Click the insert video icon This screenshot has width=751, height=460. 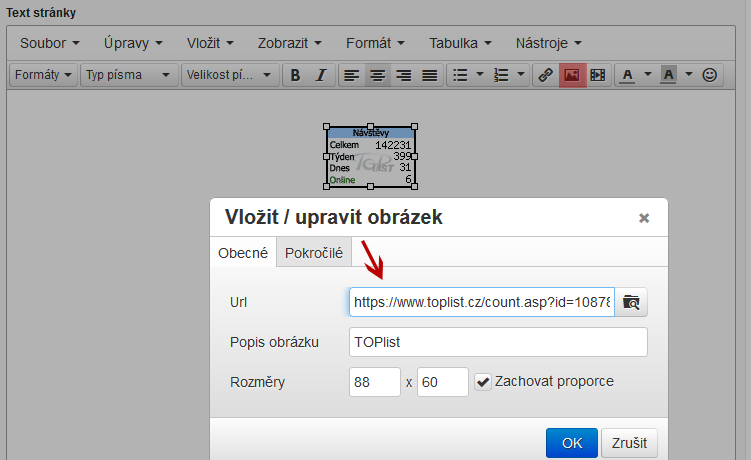pos(597,75)
